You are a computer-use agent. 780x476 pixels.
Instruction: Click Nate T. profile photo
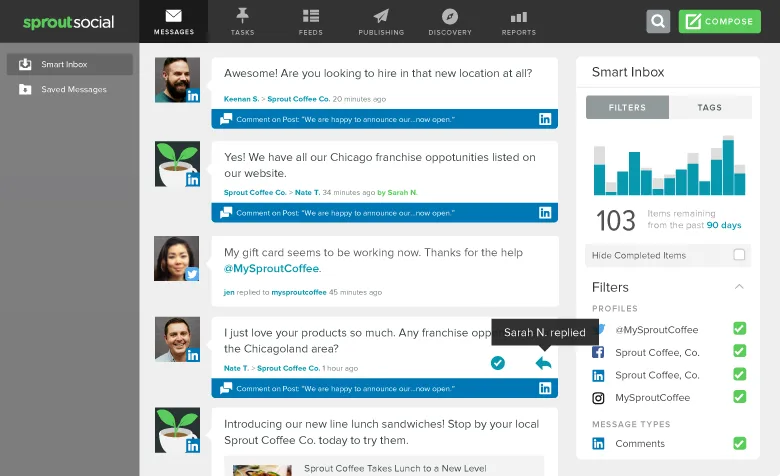(178, 339)
